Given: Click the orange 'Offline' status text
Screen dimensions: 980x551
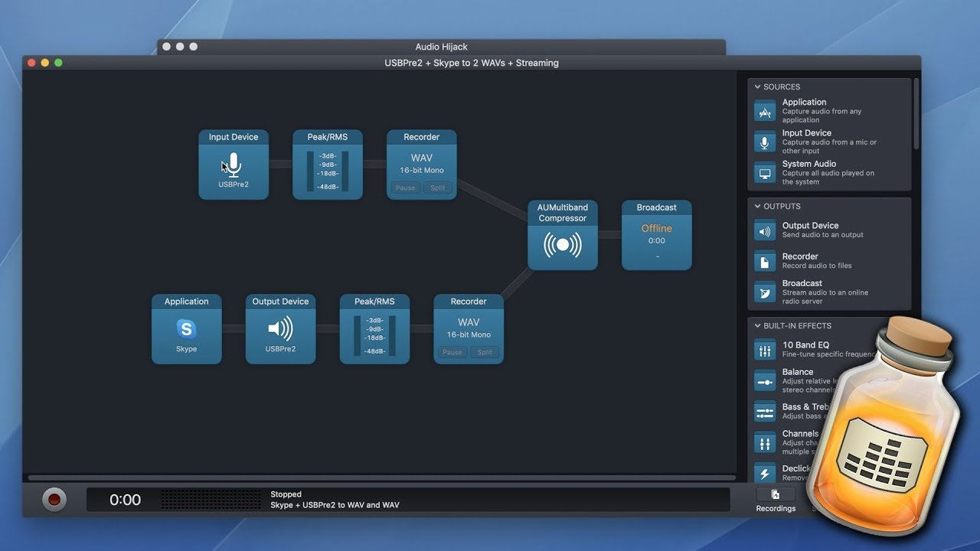Looking at the screenshot, I should [x=657, y=228].
